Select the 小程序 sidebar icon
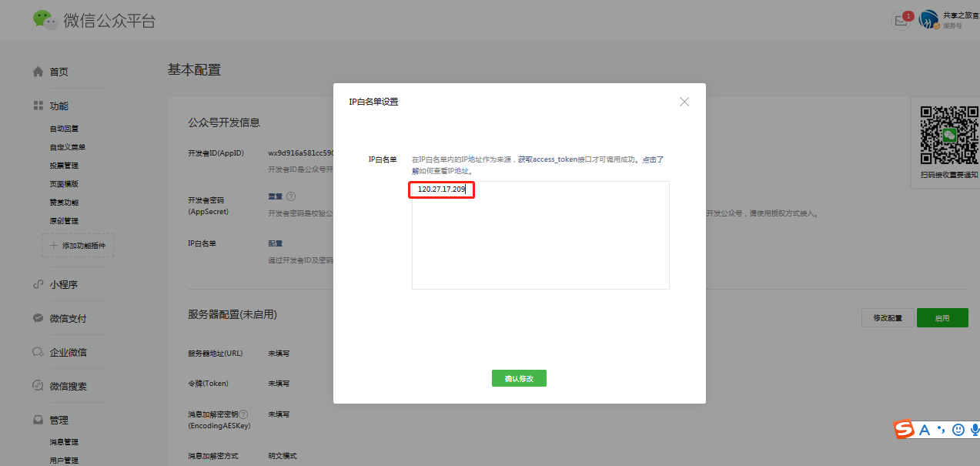This screenshot has height=466, width=980. [x=37, y=284]
